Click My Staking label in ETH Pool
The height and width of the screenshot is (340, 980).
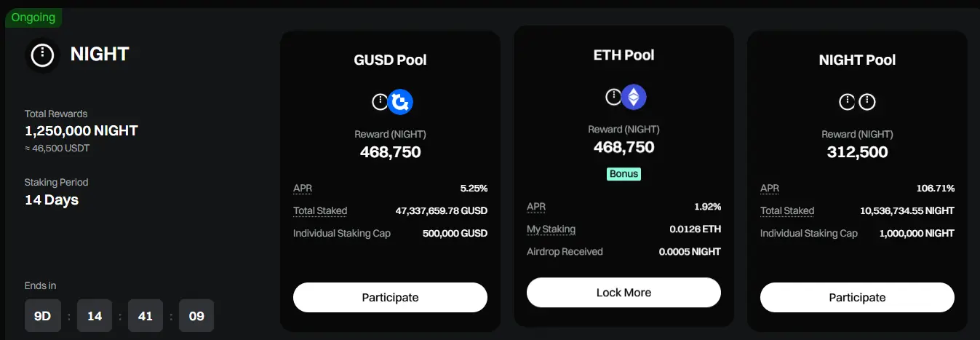click(x=551, y=229)
